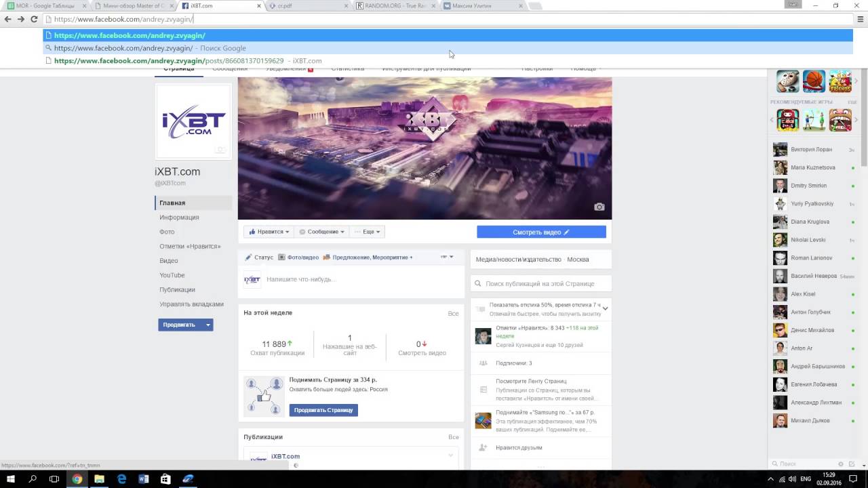
Task: Open chat with Nikolai Levski
Action: coord(814,240)
